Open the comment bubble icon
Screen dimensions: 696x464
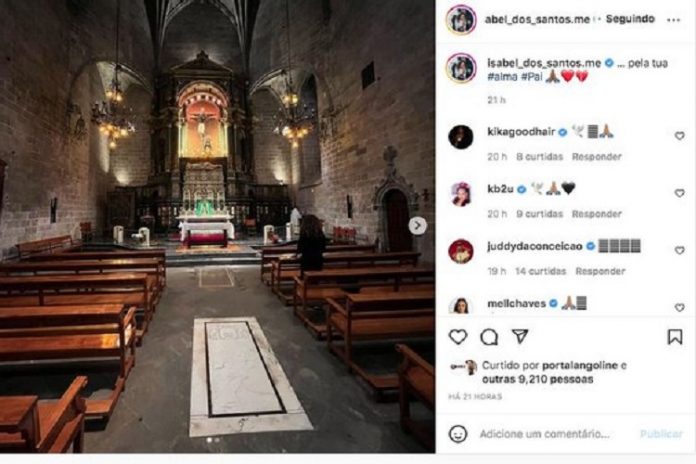coord(489,337)
